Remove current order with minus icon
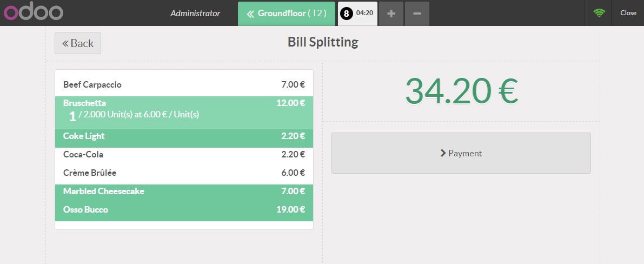The image size is (644, 264). [x=417, y=14]
